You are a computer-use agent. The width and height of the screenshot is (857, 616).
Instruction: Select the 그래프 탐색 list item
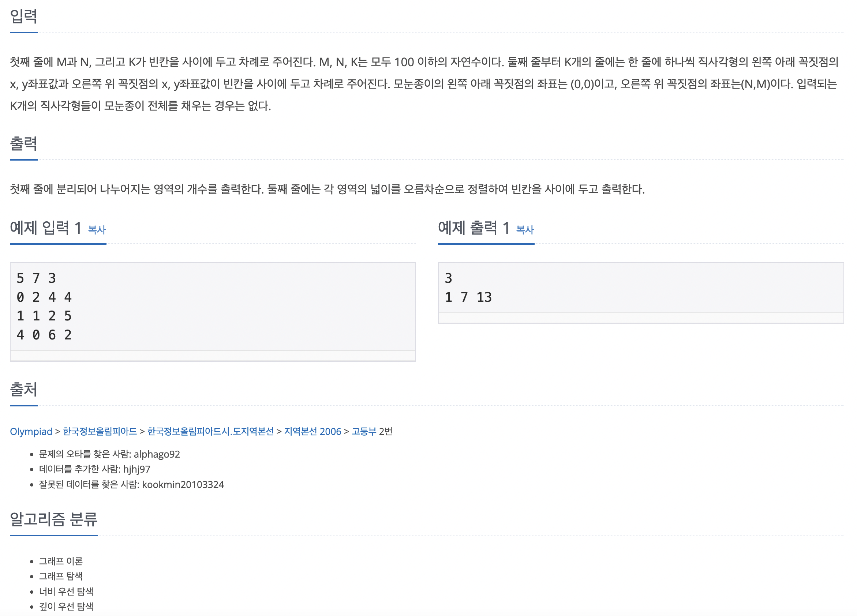pyautogui.click(x=61, y=576)
